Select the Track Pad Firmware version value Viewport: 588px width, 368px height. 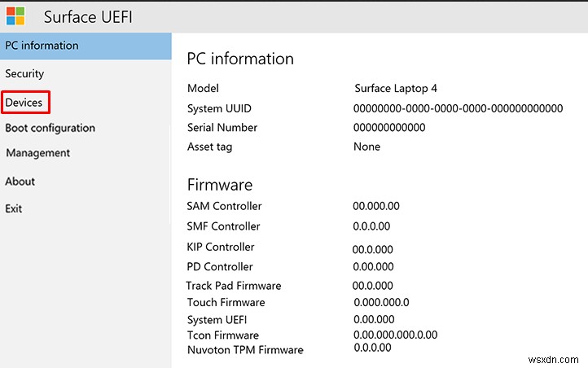coord(373,286)
